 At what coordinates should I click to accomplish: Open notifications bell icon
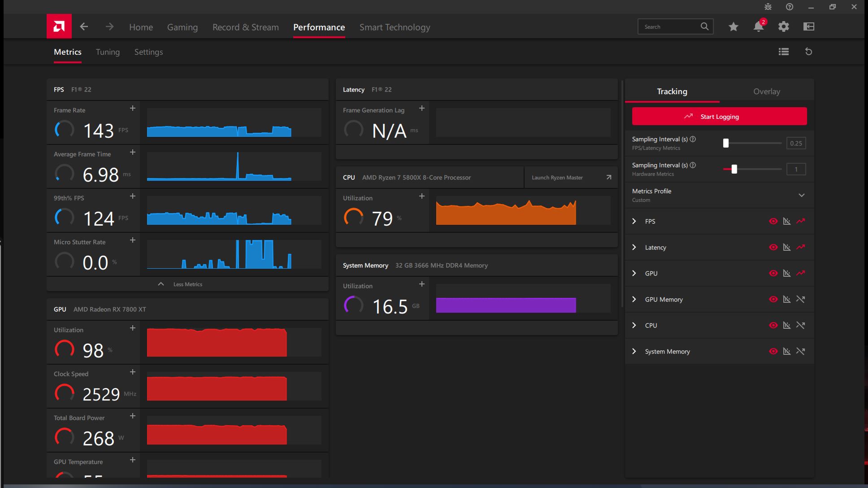[759, 27]
